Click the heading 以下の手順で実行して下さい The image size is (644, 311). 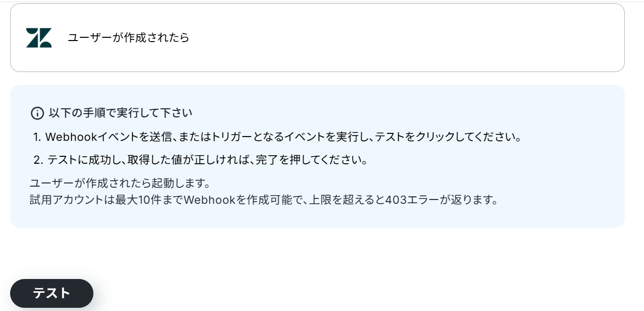[121, 113]
